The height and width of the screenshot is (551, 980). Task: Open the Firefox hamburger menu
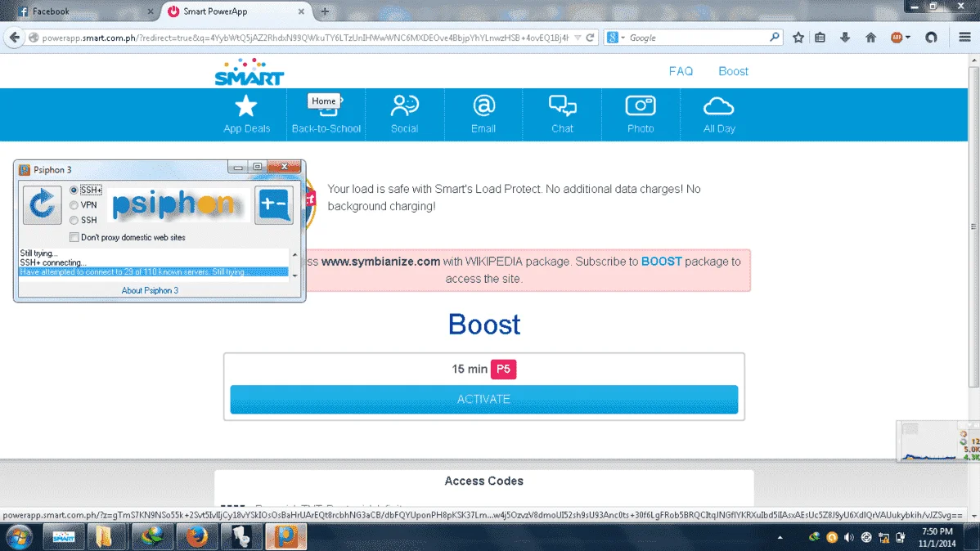point(964,38)
